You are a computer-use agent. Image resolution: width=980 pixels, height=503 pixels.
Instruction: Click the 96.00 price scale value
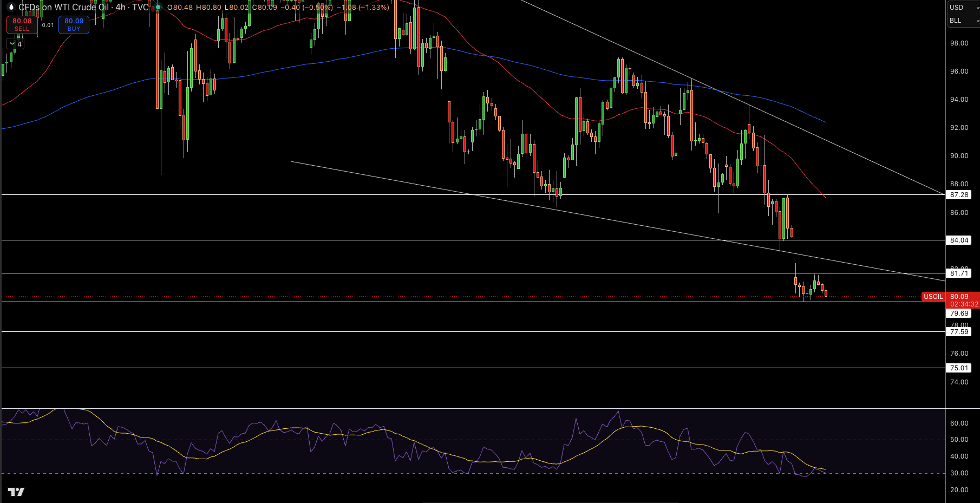(959, 71)
